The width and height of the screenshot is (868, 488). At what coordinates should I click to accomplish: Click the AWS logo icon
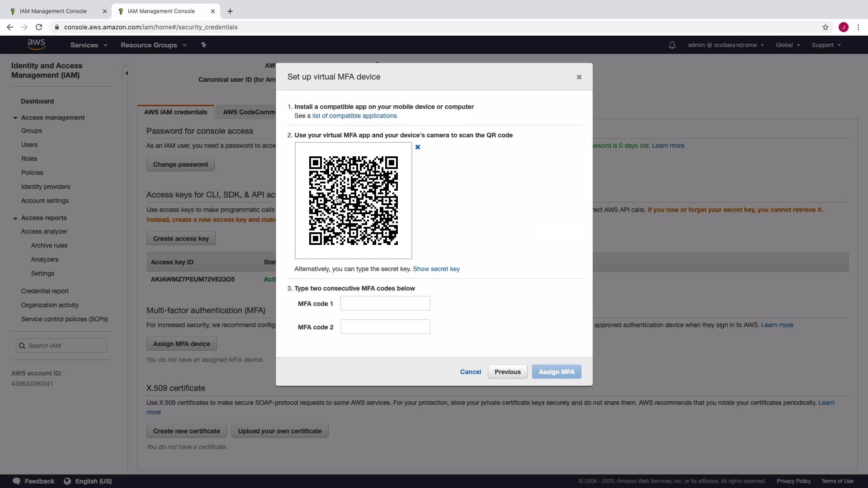[x=36, y=44]
